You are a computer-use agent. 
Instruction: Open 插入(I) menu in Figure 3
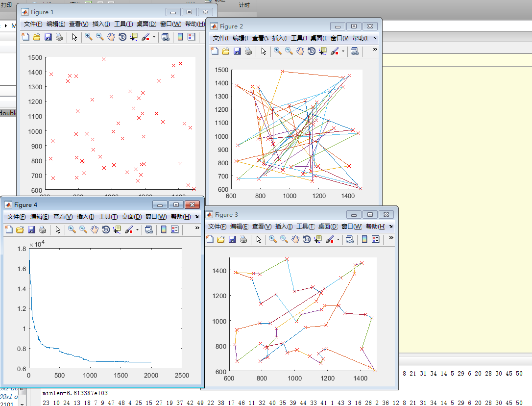[x=284, y=227]
